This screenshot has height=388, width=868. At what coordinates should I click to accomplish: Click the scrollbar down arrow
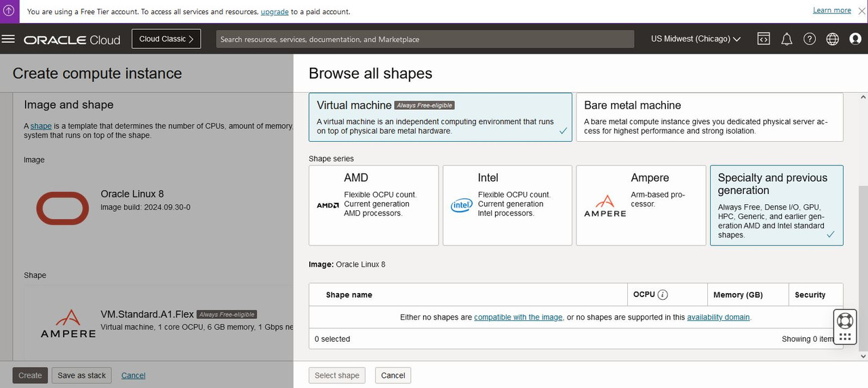tap(863, 355)
